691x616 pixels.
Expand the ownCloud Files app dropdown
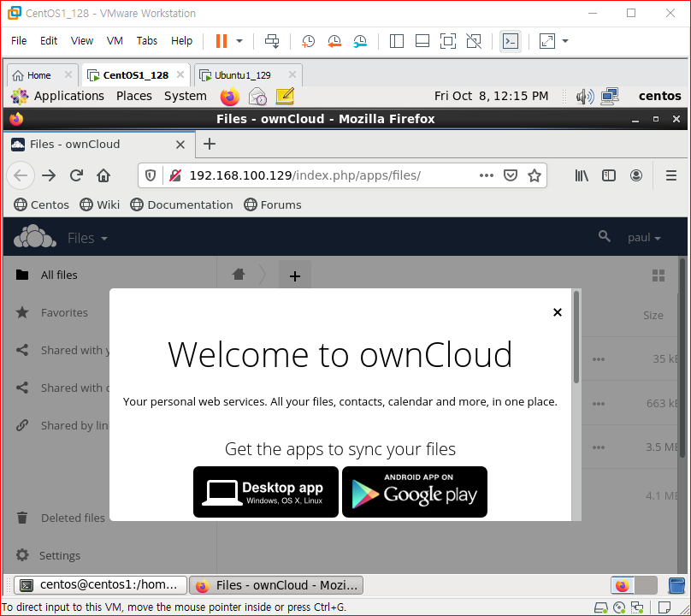click(x=87, y=238)
